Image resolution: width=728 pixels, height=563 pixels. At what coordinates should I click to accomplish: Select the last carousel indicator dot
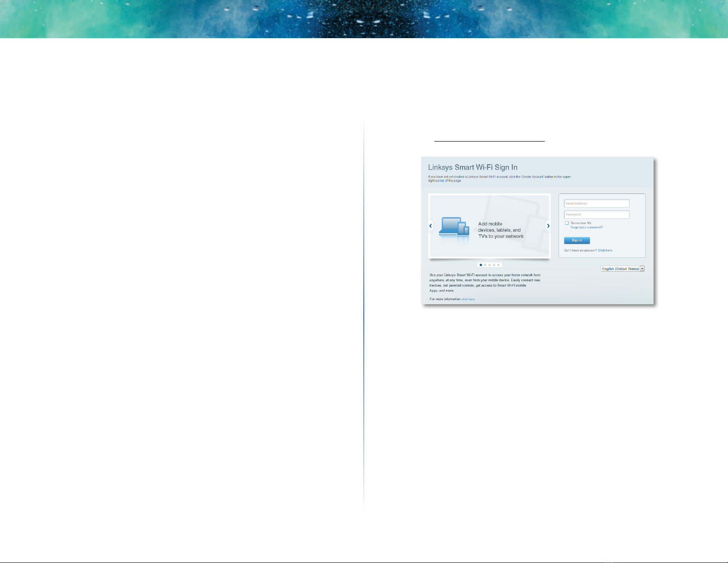[498, 265]
